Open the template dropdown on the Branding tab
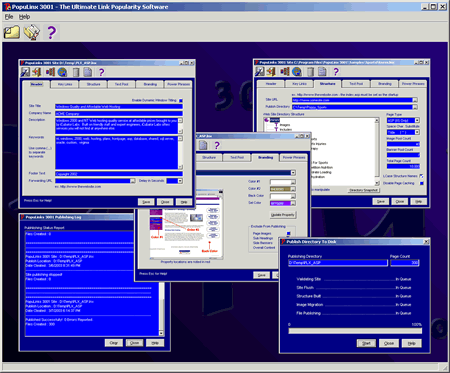450x373 pixels. tap(293, 173)
